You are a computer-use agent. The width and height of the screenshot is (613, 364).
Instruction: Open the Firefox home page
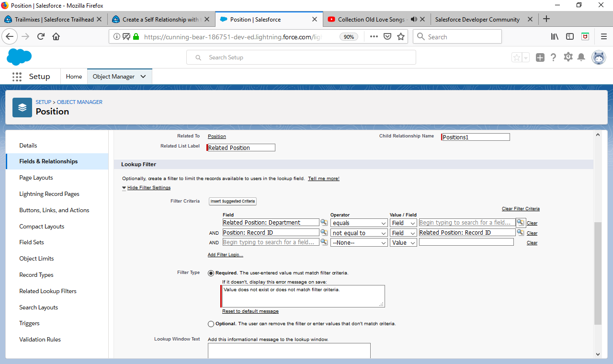pos(56,36)
